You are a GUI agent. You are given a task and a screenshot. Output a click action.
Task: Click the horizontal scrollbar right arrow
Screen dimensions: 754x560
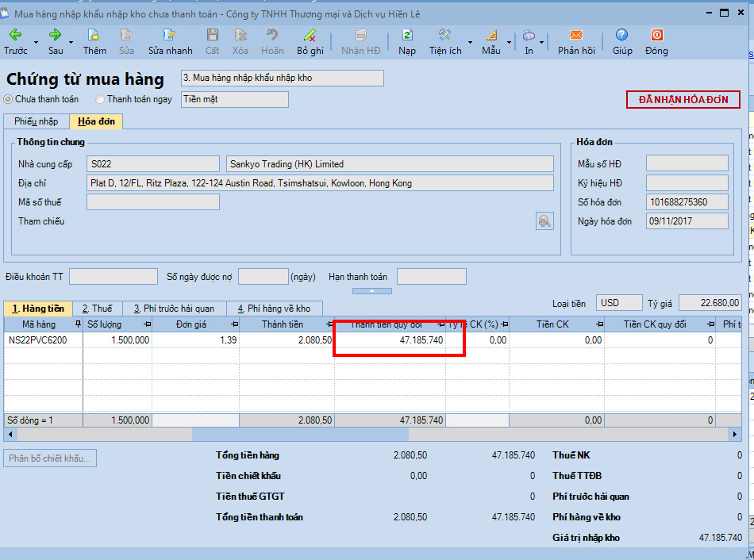click(735, 435)
